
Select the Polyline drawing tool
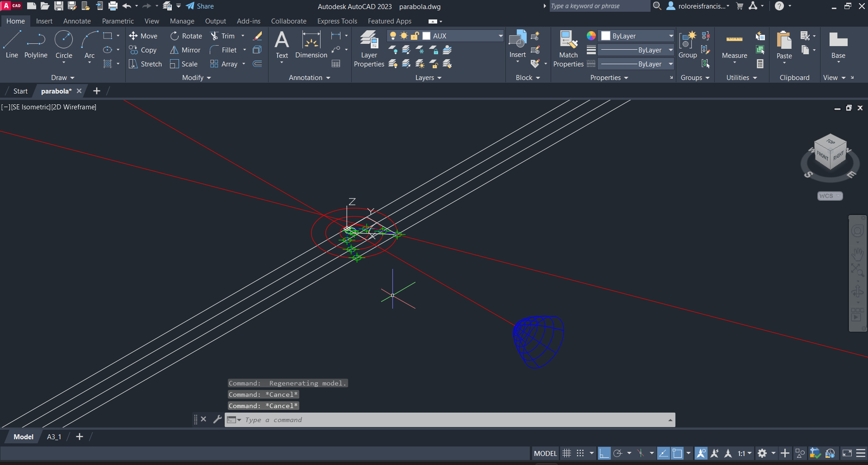tap(36, 45)
